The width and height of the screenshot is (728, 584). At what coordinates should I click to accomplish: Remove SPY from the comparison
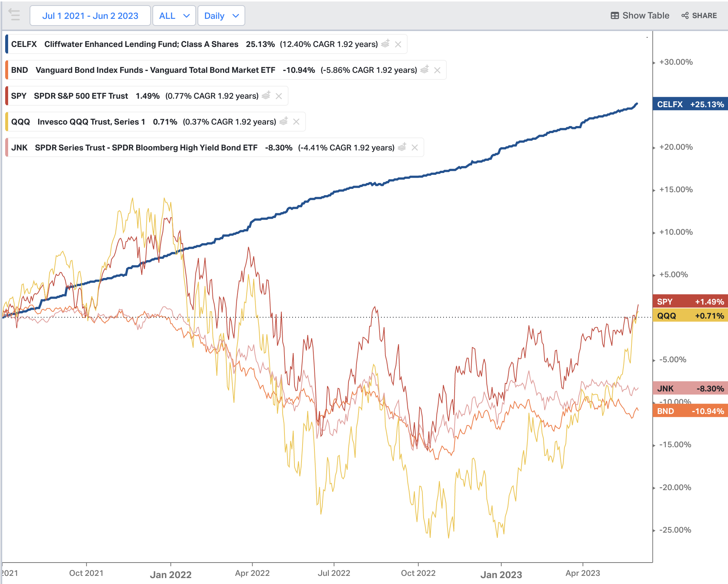pyautogui.click(x=279, y=96)
